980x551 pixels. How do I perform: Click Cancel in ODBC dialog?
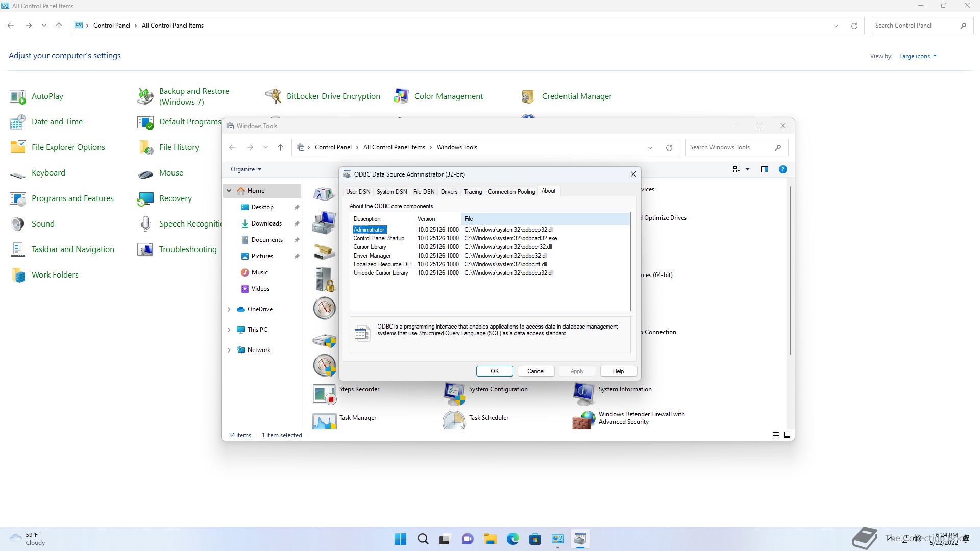point(536,371)
